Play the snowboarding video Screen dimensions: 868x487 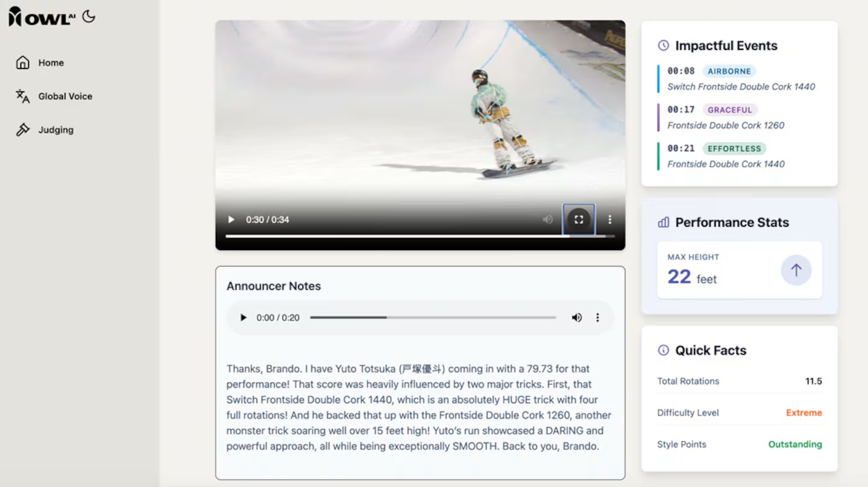[231, 220]
